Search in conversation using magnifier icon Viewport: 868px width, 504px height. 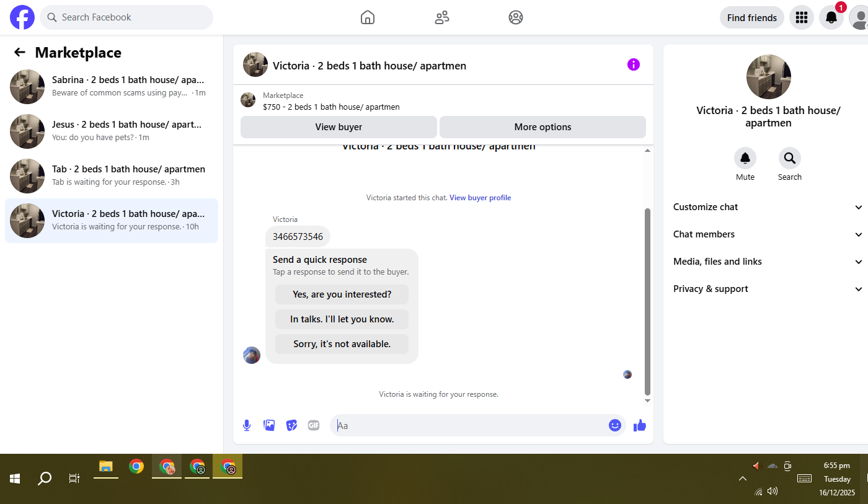point(790,158)
